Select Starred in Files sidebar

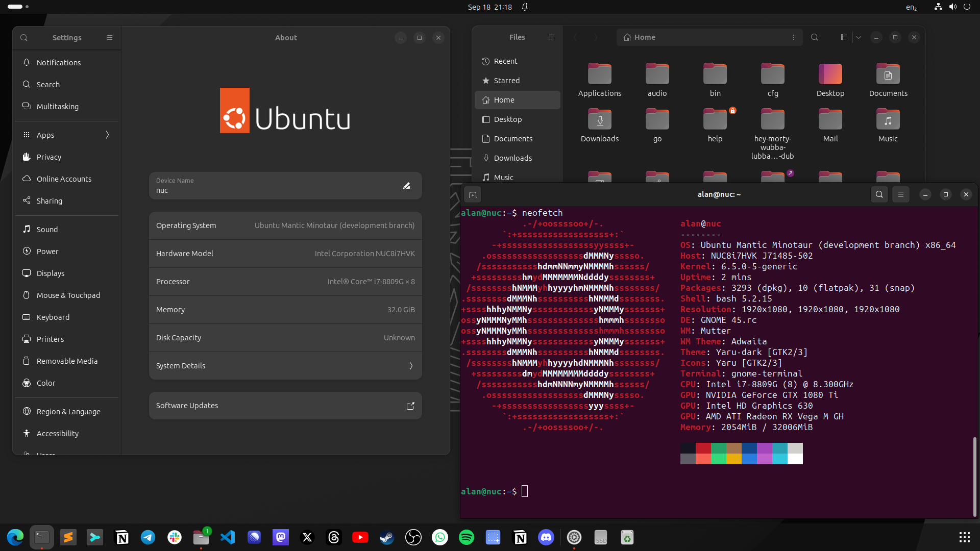point(518,81)
